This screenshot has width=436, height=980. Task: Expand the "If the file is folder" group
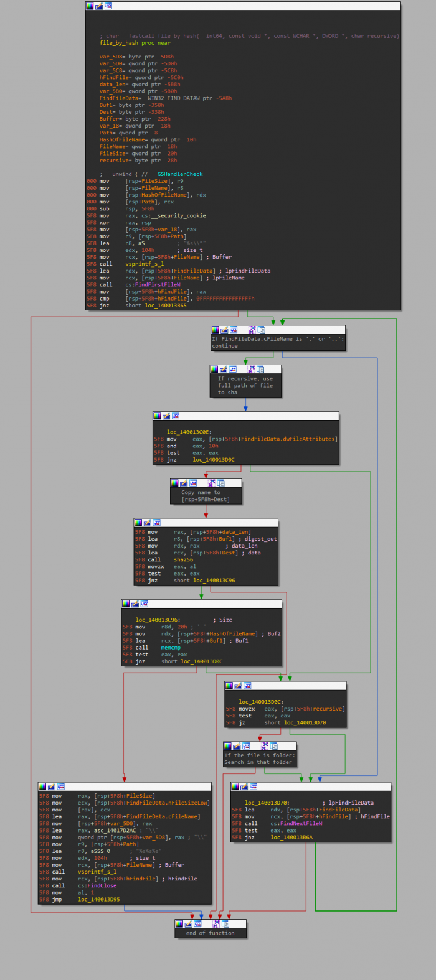(275, 745)
